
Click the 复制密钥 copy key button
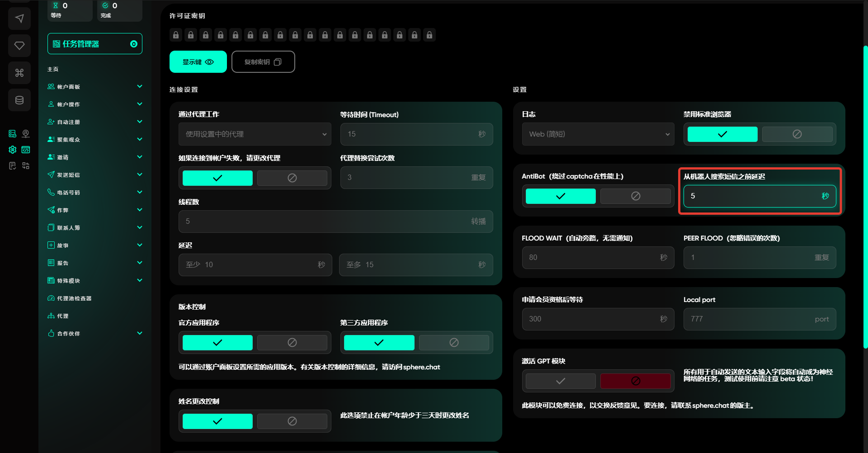263,62
